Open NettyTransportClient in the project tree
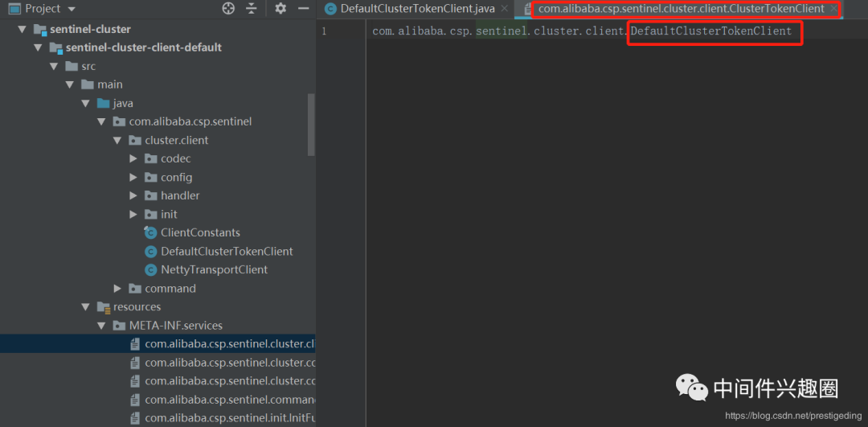Image resolution: width=868 pixels, height=427 pixels. [x=215, y=269]
